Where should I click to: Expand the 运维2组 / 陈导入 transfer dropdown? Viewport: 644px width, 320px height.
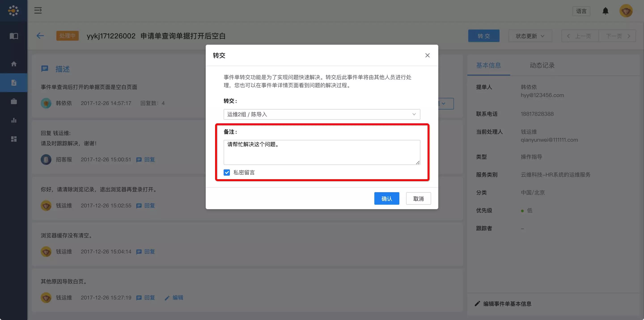[x=322, y=114]
